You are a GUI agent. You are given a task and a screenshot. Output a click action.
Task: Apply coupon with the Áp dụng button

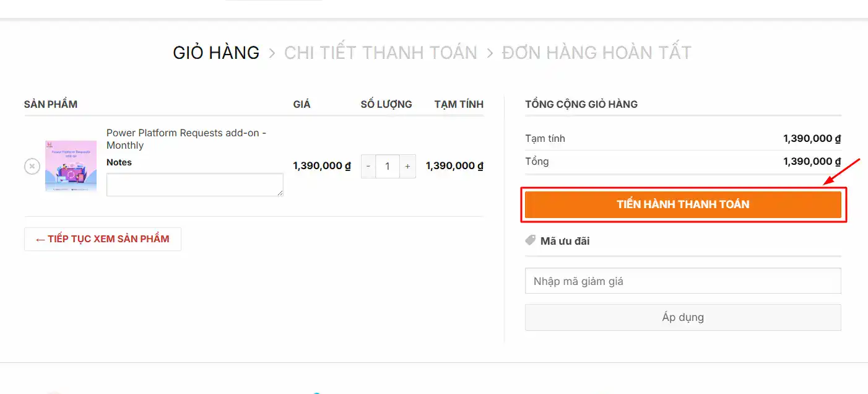[683, 318]
